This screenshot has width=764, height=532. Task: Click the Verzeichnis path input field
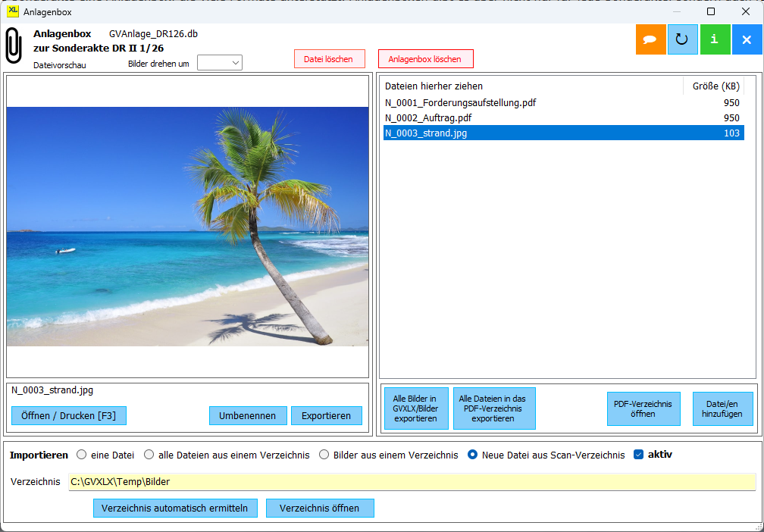tap(412, 482)
